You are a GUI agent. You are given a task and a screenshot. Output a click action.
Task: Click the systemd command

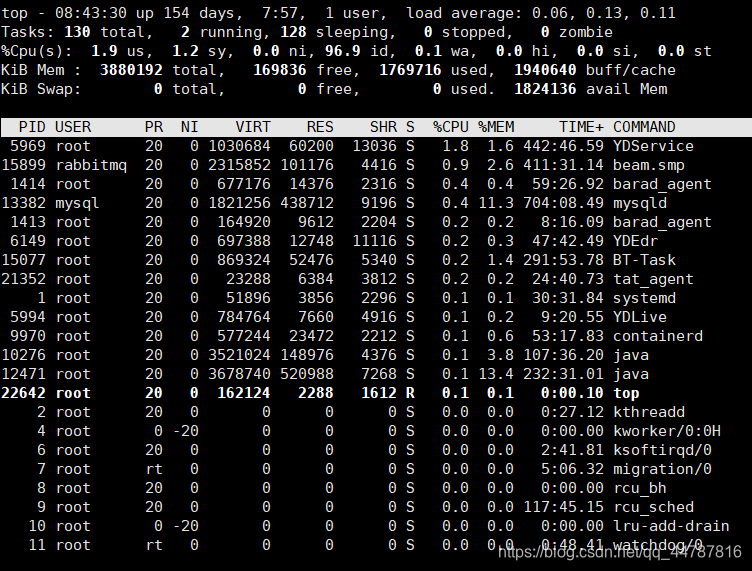tap(644, 298)
